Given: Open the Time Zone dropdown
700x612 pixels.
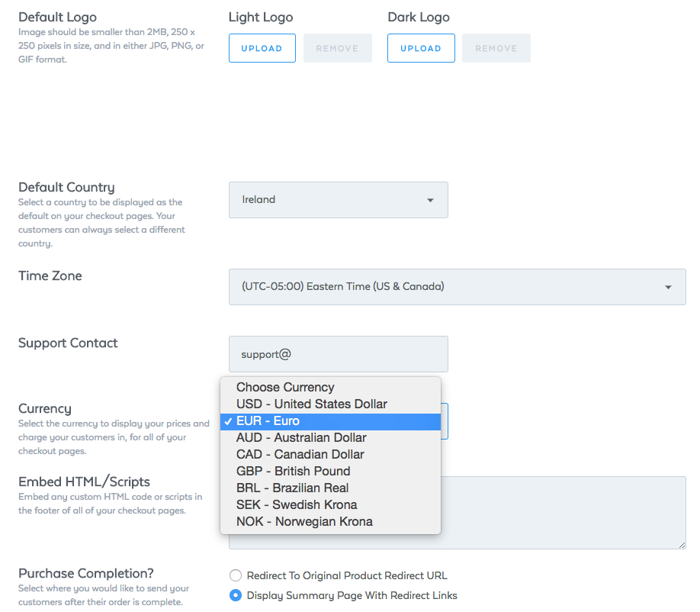Looking at the screenshot, I should point(458,287).
